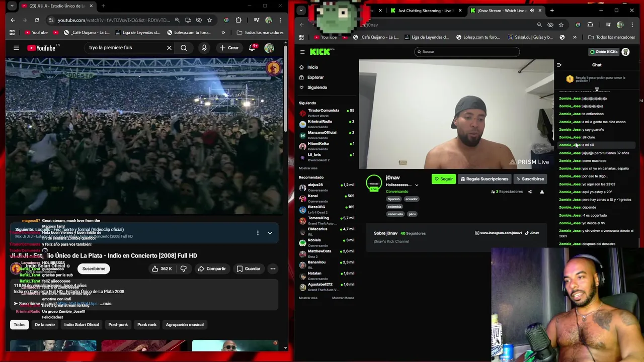Toggle Kick sidebar hamburger menu
Screen dimensions: 644x362
click(x=302, y=52)
